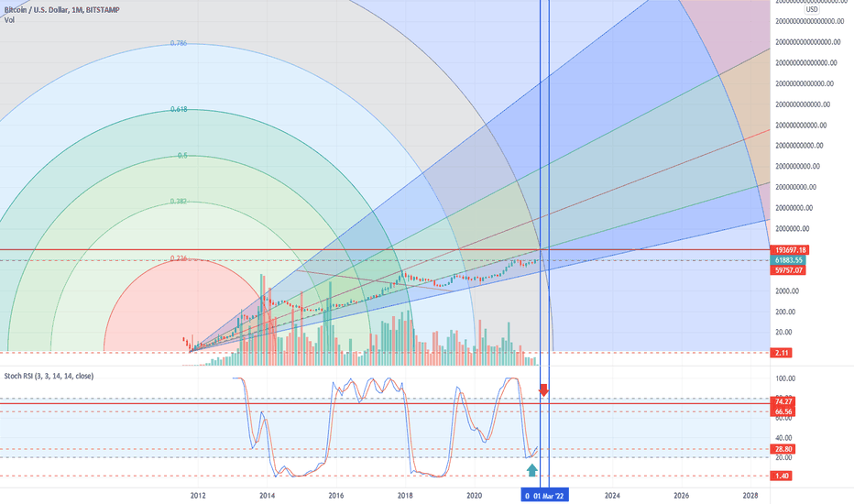Screen dimensions: 854x504
Task: Click the 2024 label on time axis
Action: click(612, 496)
